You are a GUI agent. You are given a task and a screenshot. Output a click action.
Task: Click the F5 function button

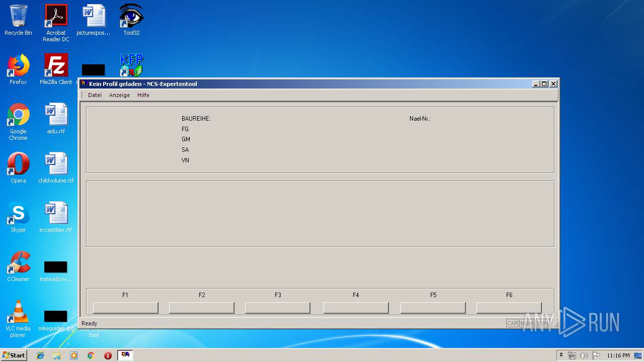click(433, 308)
